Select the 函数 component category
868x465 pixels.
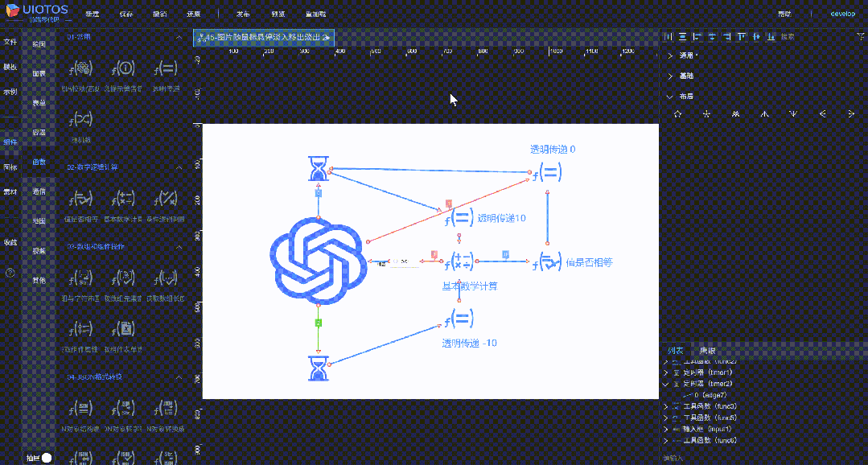pyautogui.click(x=39, y=163)
